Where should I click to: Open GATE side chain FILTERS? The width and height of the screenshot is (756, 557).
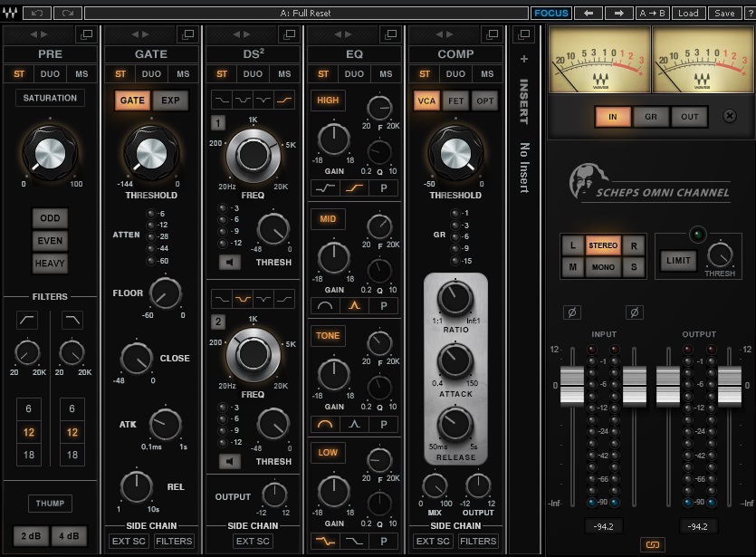click(174, 541)
